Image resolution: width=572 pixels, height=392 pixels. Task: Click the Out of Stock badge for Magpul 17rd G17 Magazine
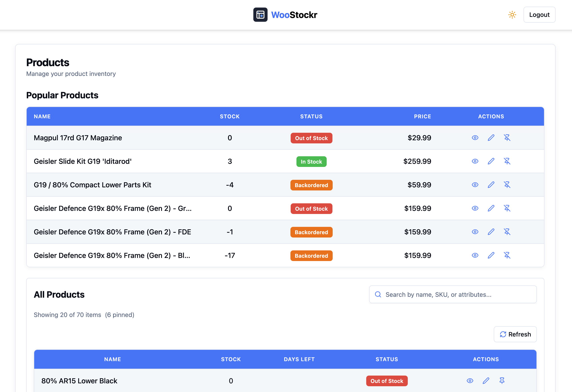[311, 138]
